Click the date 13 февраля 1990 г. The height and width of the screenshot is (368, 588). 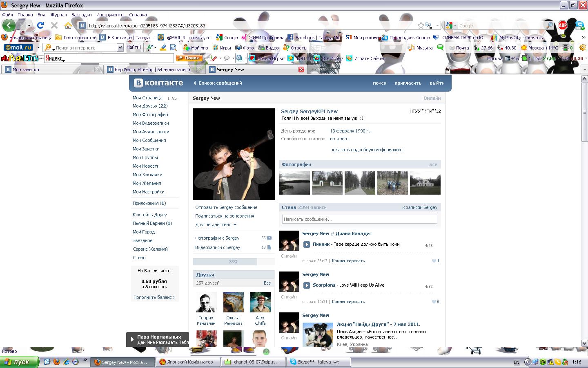pyautogui.click(x=350, y=131)
